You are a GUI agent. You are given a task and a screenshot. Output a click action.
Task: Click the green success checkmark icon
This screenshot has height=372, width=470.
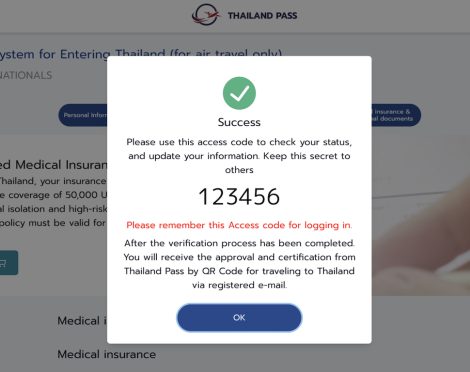pos(239,93)
